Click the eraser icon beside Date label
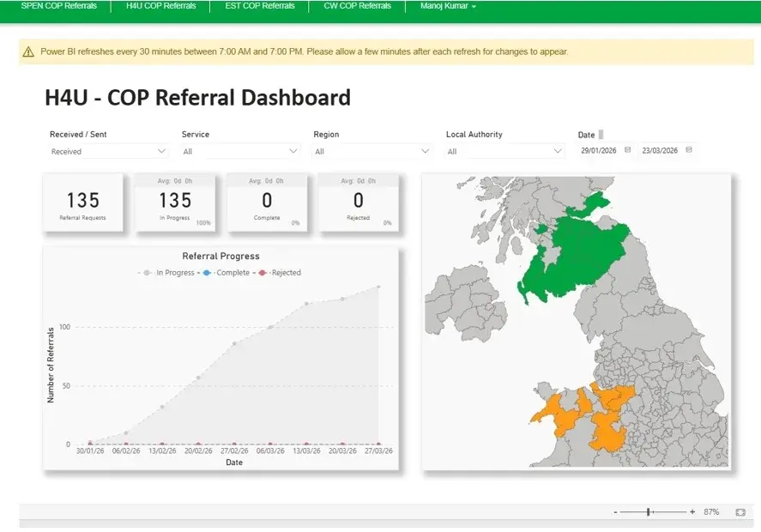Image resolution: width=761 pixels, height=532 pixels. [601, 135]
